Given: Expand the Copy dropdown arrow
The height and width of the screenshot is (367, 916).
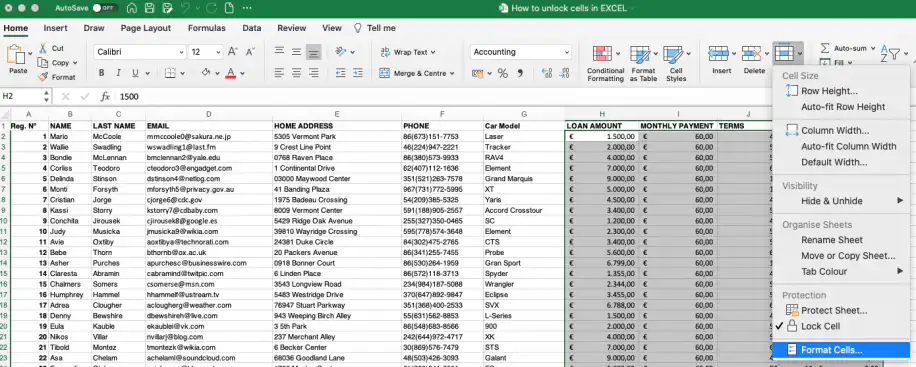Looking at the screenshot, I should (x=75, y=63).
